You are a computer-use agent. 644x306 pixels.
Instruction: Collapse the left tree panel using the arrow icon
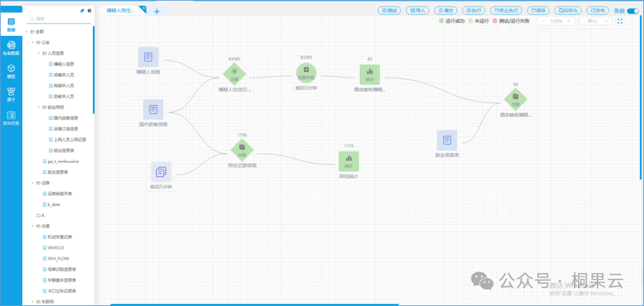pos(89,11)
